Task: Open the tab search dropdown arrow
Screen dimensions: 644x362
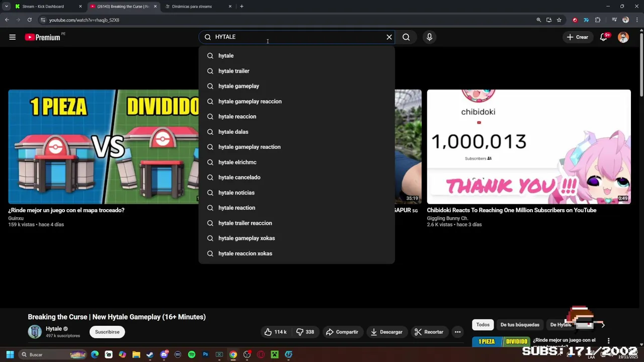Action: pyautogui.click(x=6, y=7)
